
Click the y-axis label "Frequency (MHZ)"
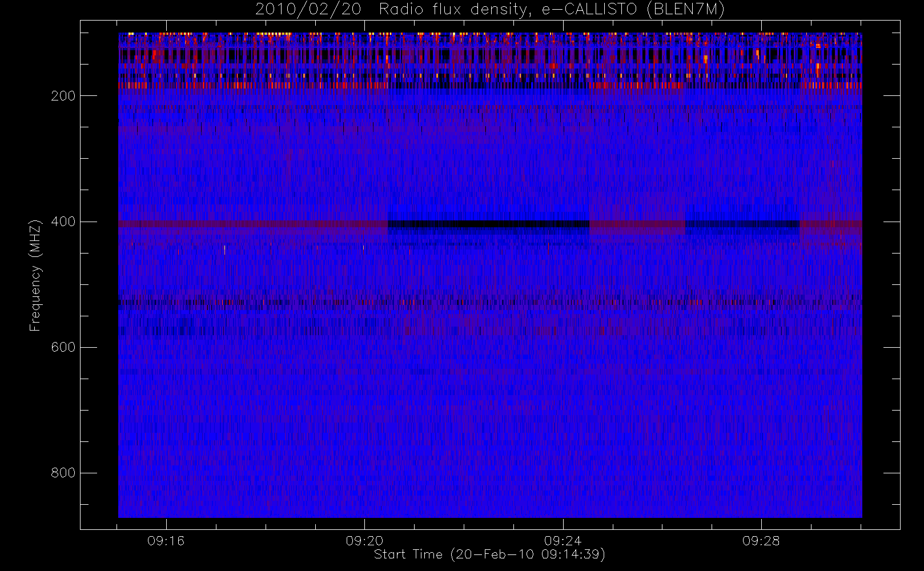pyautogui.click(x=35, y=275)
